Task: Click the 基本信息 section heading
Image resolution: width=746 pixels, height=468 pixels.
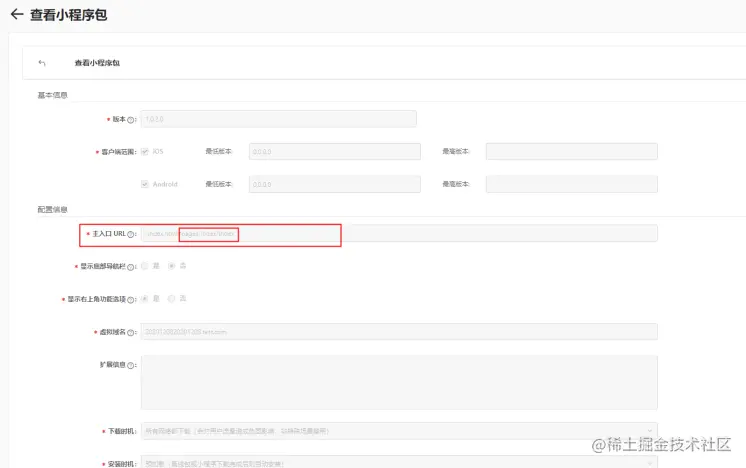Action: [x=52, y=95]
